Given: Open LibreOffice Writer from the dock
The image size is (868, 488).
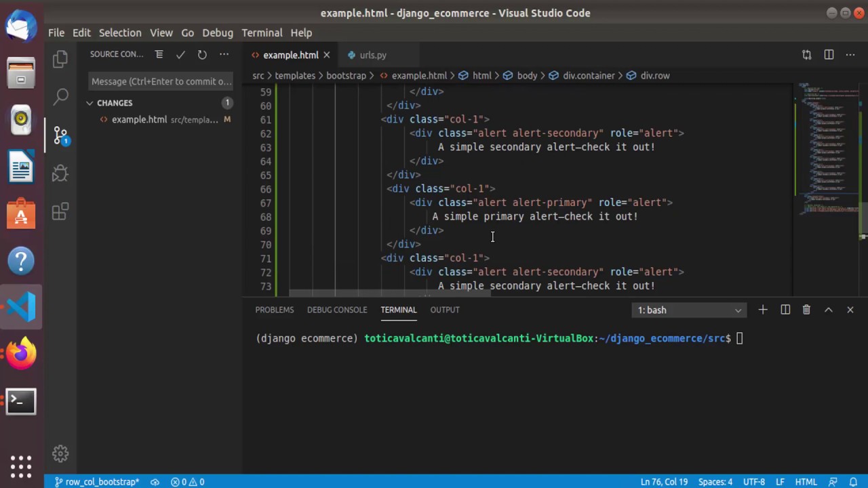Looking at the screenshot, I should point(21,166).
